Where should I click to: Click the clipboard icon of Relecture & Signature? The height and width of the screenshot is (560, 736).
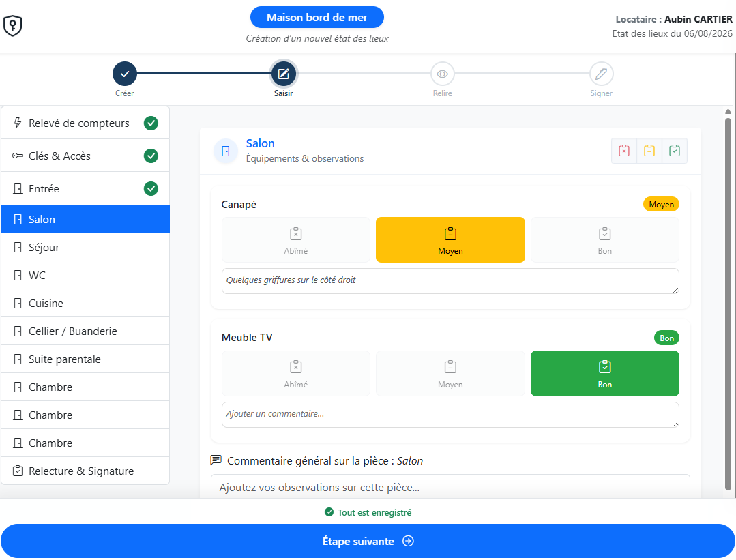point(18,471)
